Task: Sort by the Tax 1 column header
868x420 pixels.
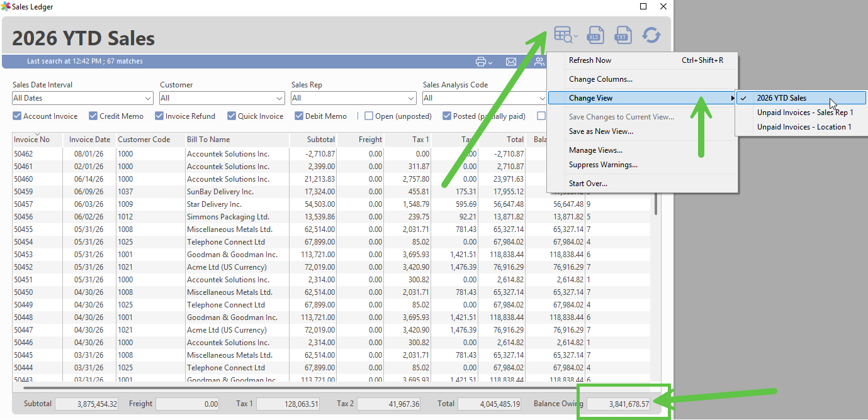Action: [x=408, y=140]
